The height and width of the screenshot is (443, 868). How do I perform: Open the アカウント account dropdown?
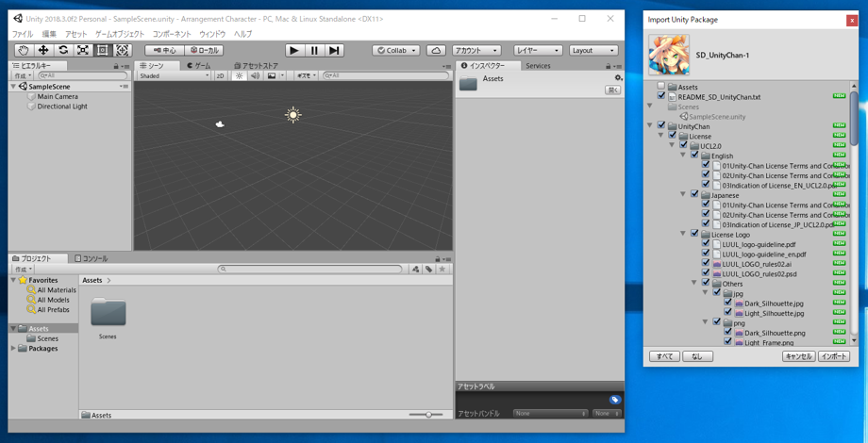[476, 50]
